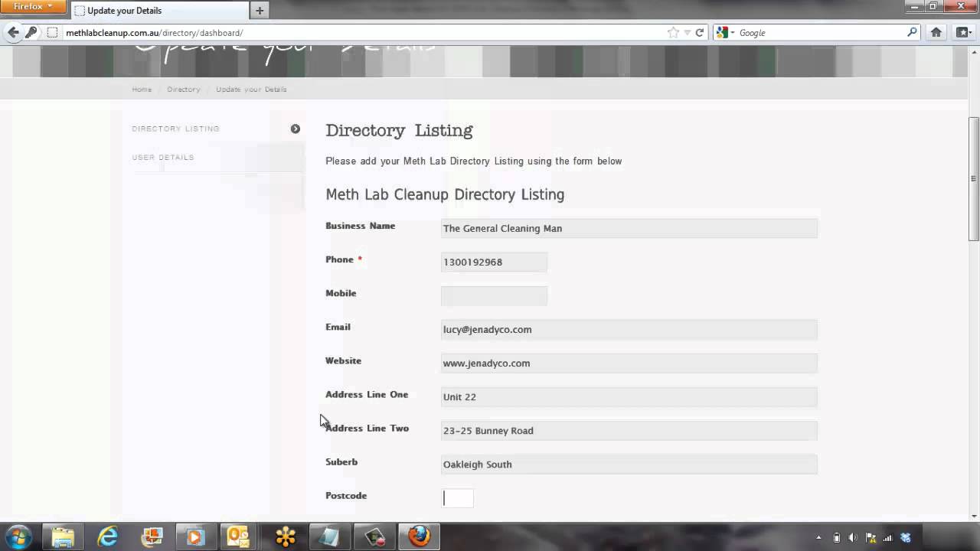Open the Action Center flag icon
The height and width of the screenshot is (551, 980).
tap(871, 537)
